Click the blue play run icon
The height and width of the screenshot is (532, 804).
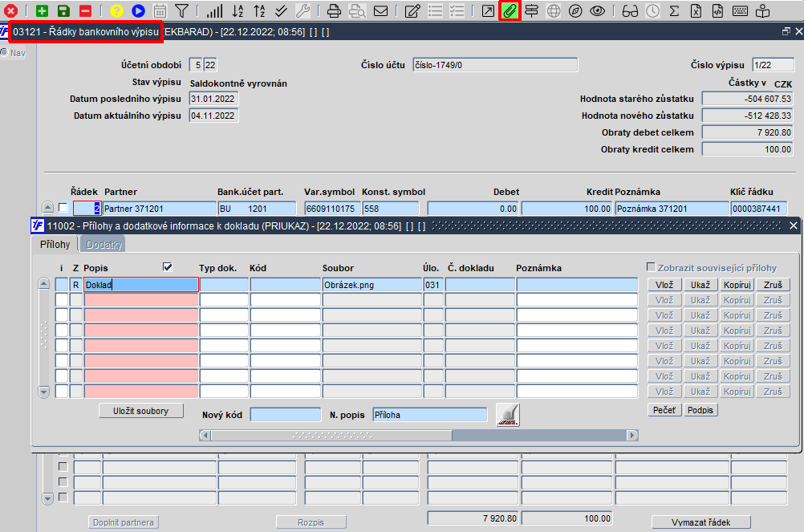138,10
